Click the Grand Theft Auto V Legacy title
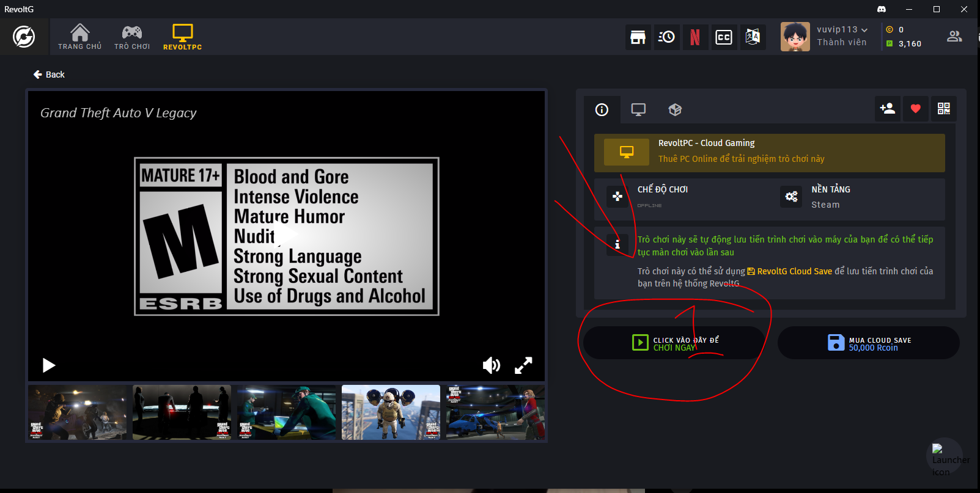 tap(119, 113)
